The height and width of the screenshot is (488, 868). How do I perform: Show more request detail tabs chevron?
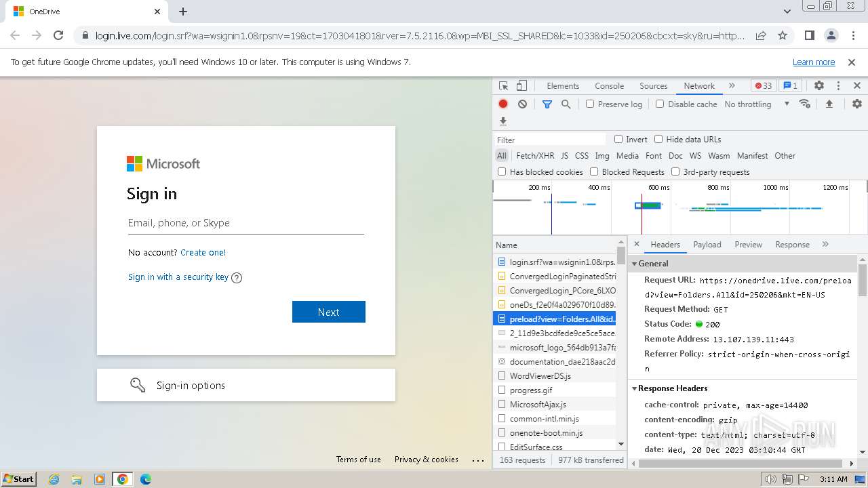[825, 244]
